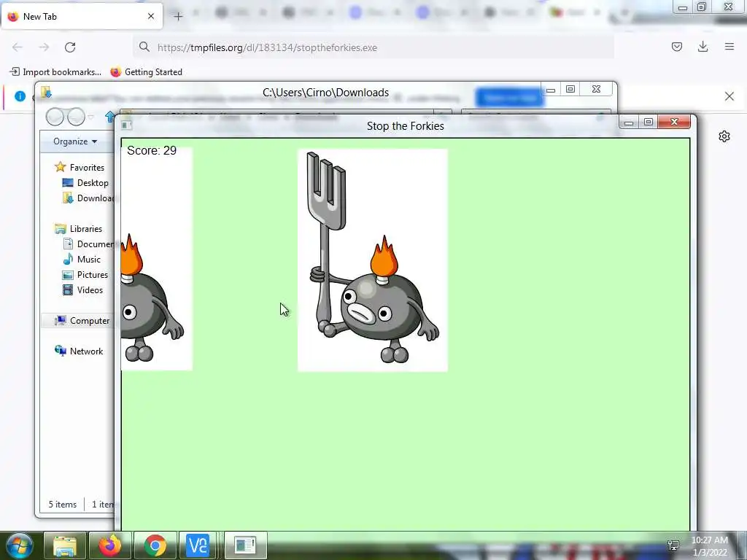Screen dimensions: 747x560
Task: Go back in Firefox
Action: [18, 47]
